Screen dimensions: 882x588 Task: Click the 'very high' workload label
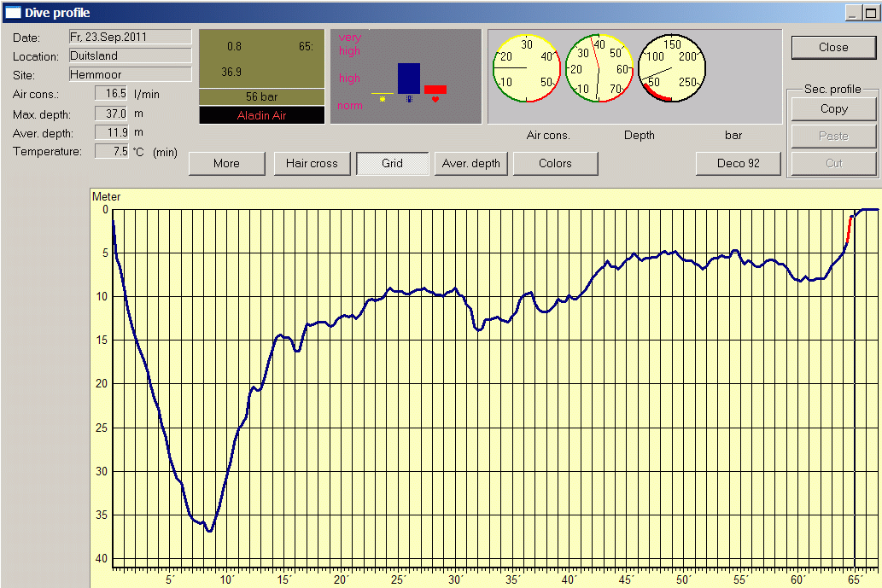349,44
